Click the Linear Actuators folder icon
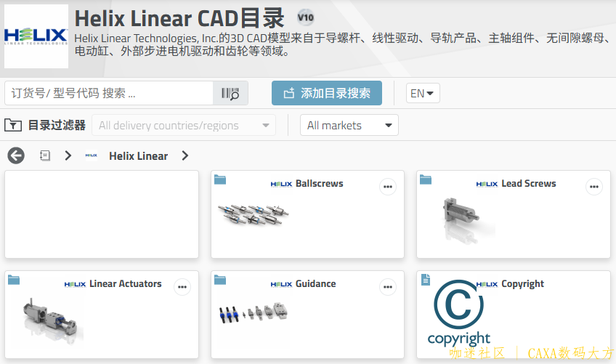The width and height of the screenshot is (616, 364). tap(14, 280)
